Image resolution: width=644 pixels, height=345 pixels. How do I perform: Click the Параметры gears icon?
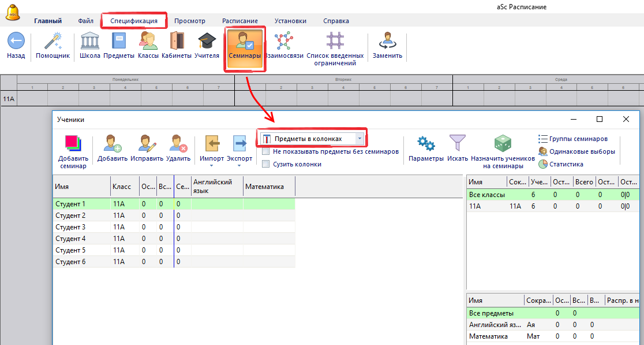click(x=426, y=143)
